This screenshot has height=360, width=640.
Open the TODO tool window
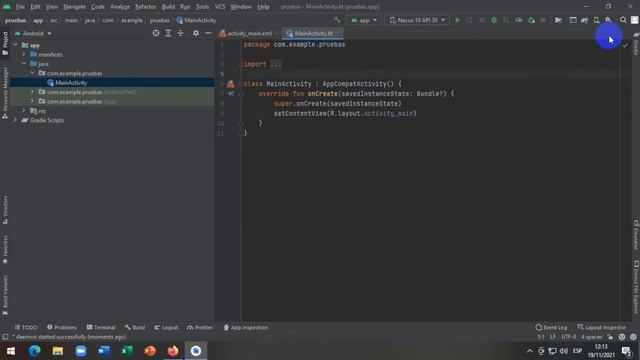pos(26,327)
